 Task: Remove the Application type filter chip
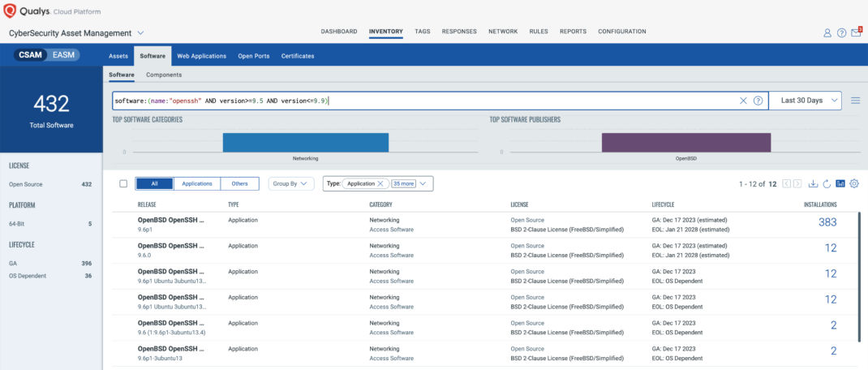point(380,183)
